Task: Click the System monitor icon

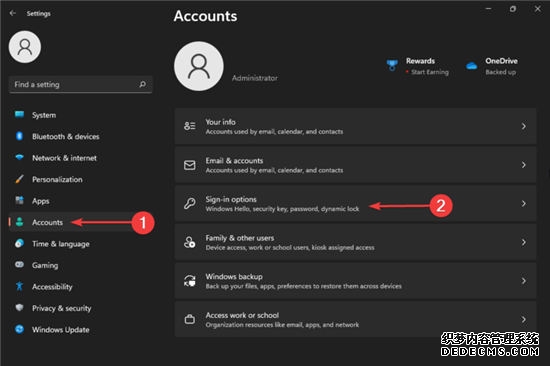Action: (19, 115)
